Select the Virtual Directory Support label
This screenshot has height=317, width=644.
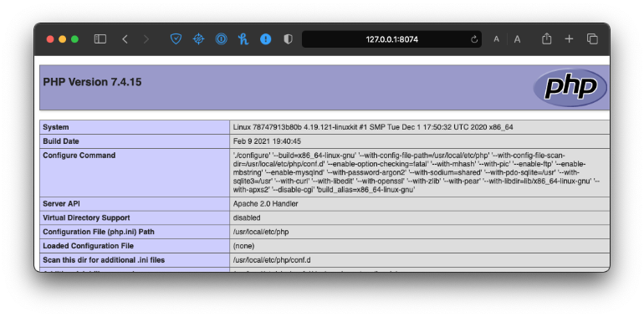coord(86,217)
